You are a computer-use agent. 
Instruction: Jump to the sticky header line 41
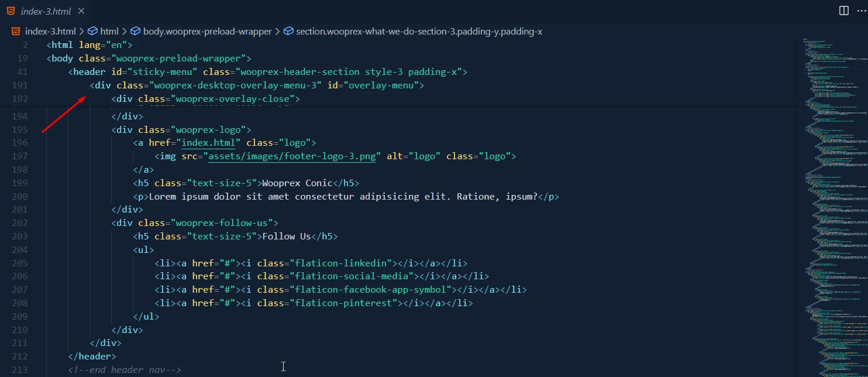tap(267, 72)
